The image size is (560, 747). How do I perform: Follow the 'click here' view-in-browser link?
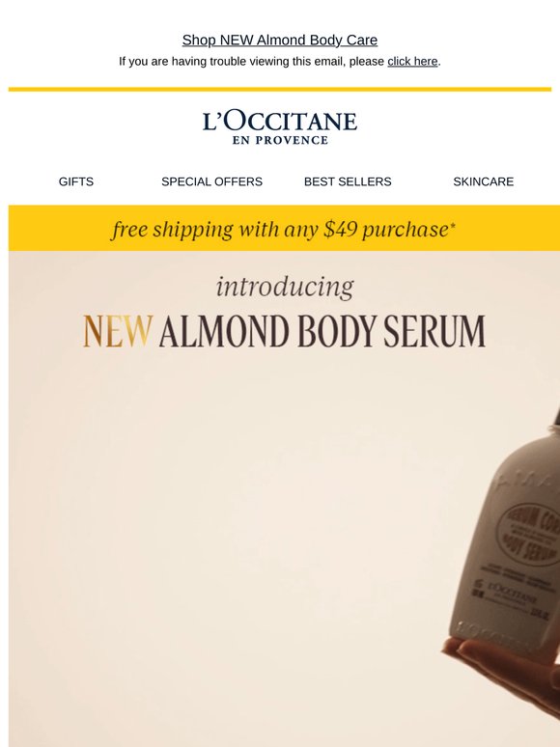pos(412,62)
